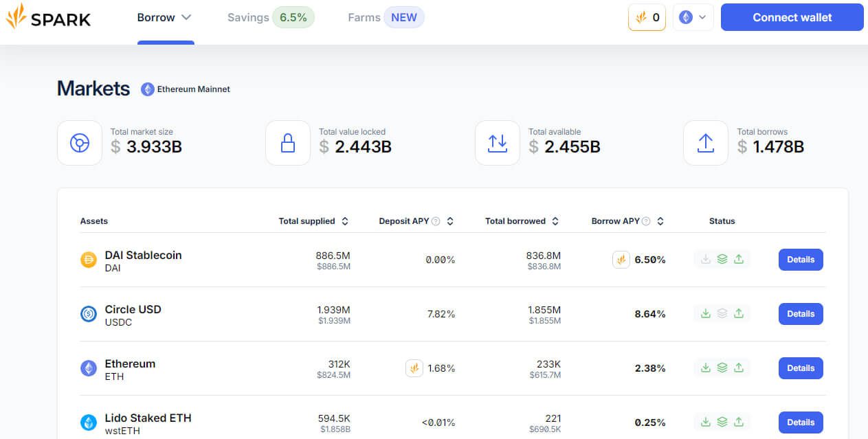Open the Spark points counter showing 0

click(x=647, y=17)
